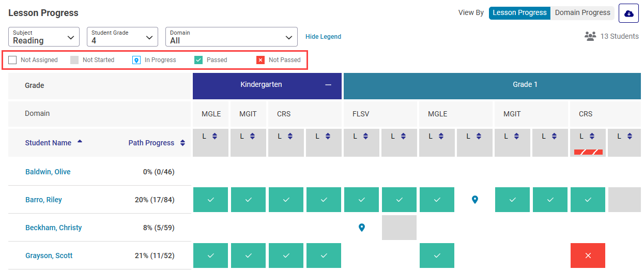Open student Baldwin, Olive's name link

[48, 172]
